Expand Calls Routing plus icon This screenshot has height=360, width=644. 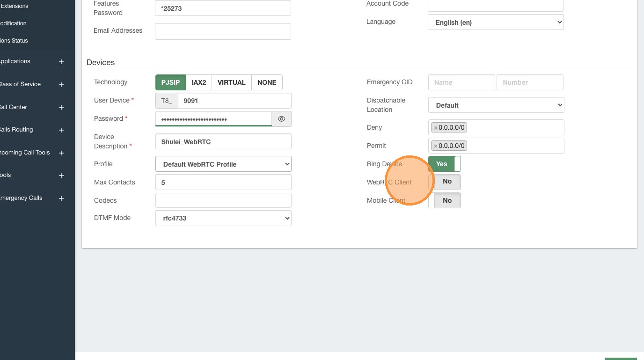(61, 130)
